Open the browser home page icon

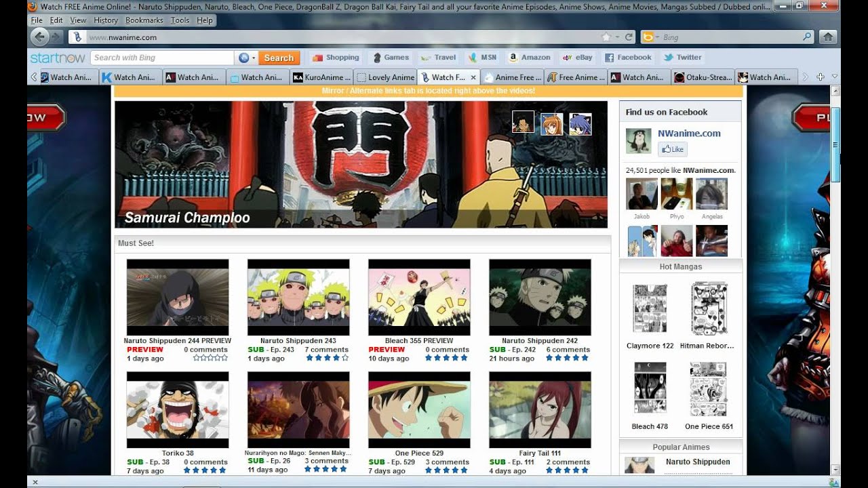point(827,37)
